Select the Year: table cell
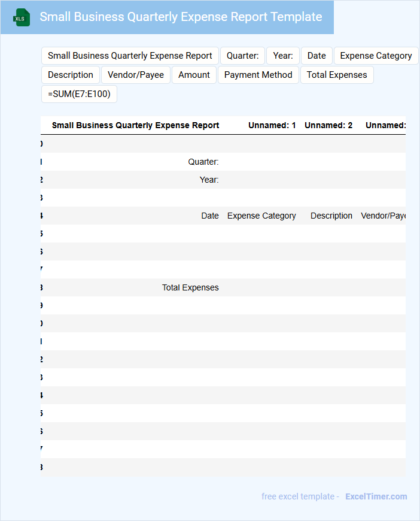Image resolution: width=420 pixels, height=521 pixels. click(209, 180)
